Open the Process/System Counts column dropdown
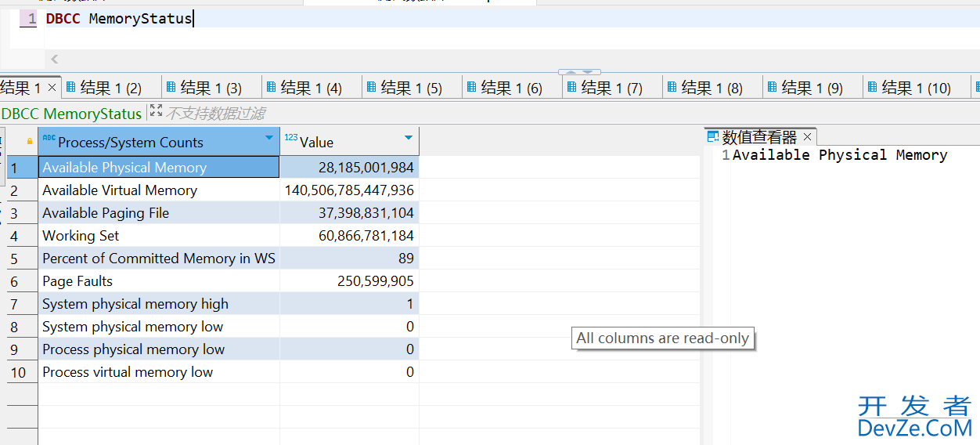 click(x=269, y=138)
